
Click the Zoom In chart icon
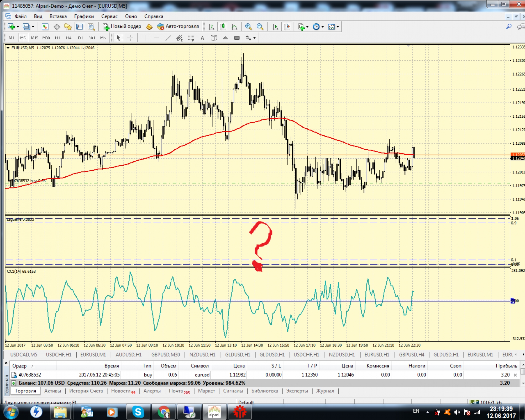click(x=248, y=27)
